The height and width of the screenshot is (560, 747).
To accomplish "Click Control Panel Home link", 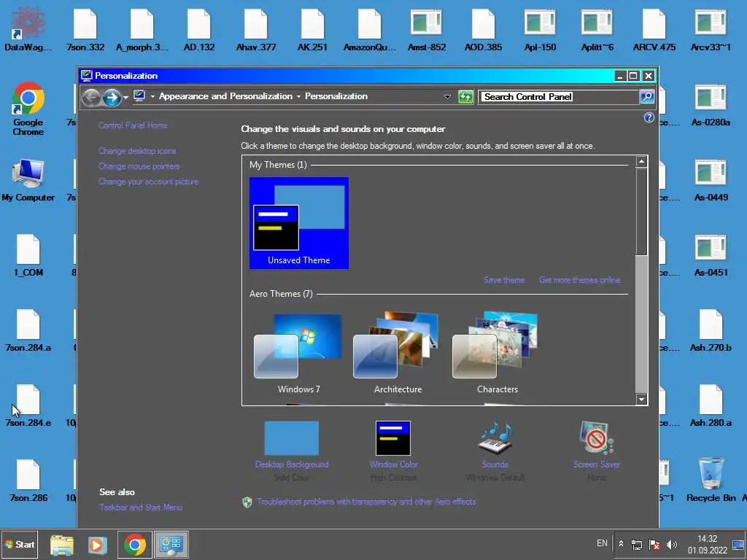I will pyautogui.click(x=133, y=125).
